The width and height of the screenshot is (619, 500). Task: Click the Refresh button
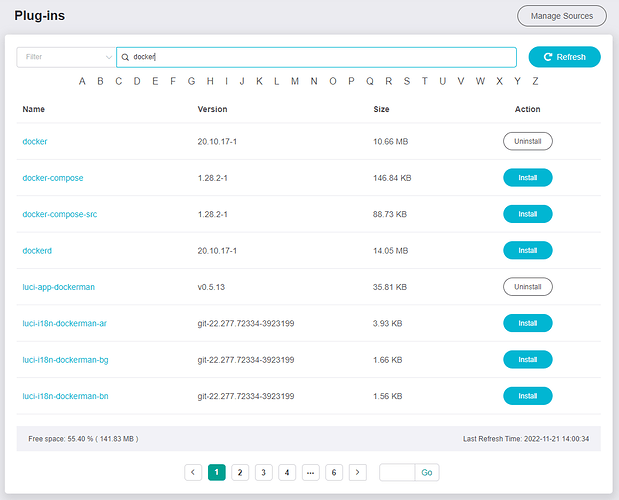click(x=564, y=57)
